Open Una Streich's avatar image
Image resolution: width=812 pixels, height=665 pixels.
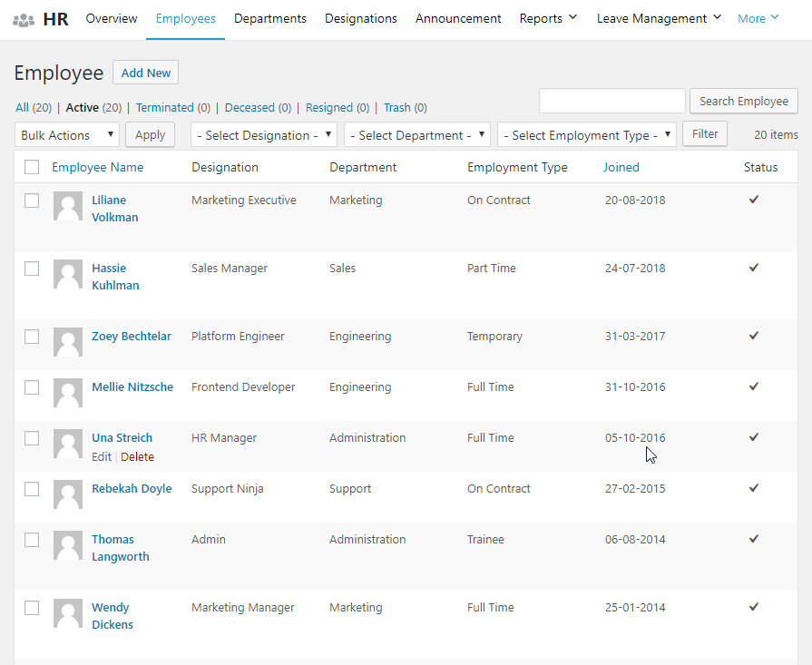tap(67, 444)
